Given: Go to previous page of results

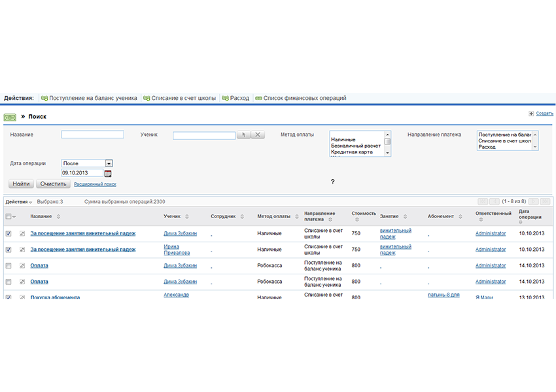Looking at the screenshot, I should [x=495, y=201].
